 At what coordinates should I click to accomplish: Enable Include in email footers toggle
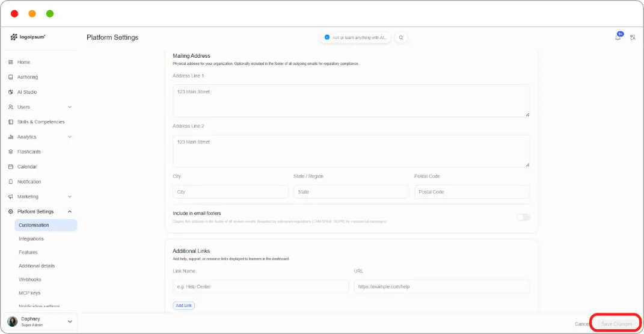point(523,217)
